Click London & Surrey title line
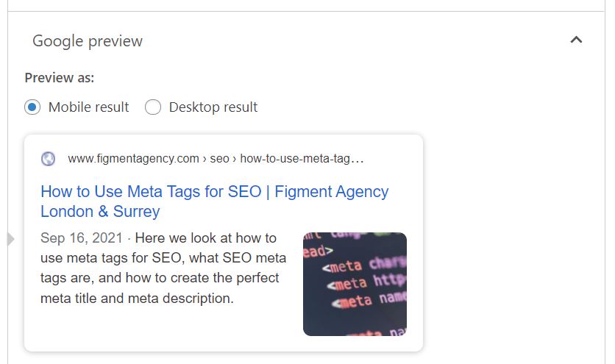Viewport: 615px width, 364px height. pyautogui.click(x=100, y=212)
